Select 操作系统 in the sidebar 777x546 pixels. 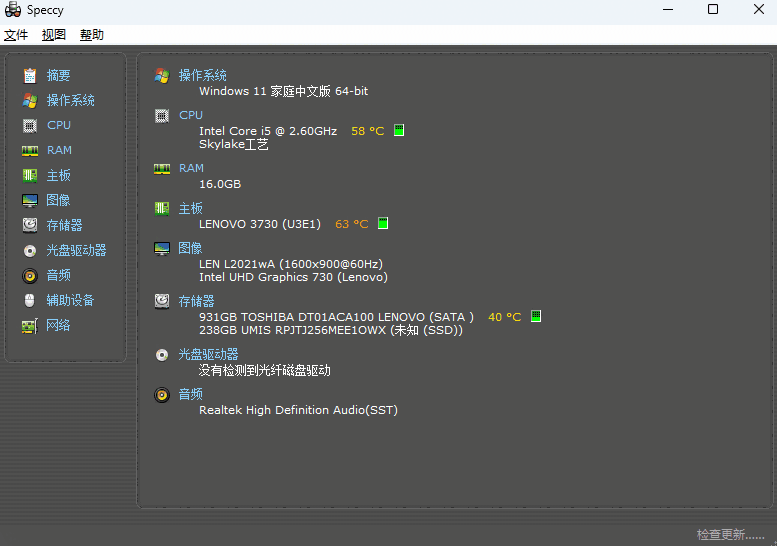[x=70, y=101]
